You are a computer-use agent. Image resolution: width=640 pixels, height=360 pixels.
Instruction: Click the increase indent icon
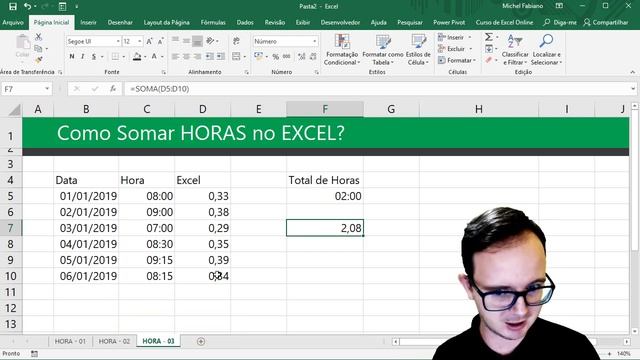point(221,56)
